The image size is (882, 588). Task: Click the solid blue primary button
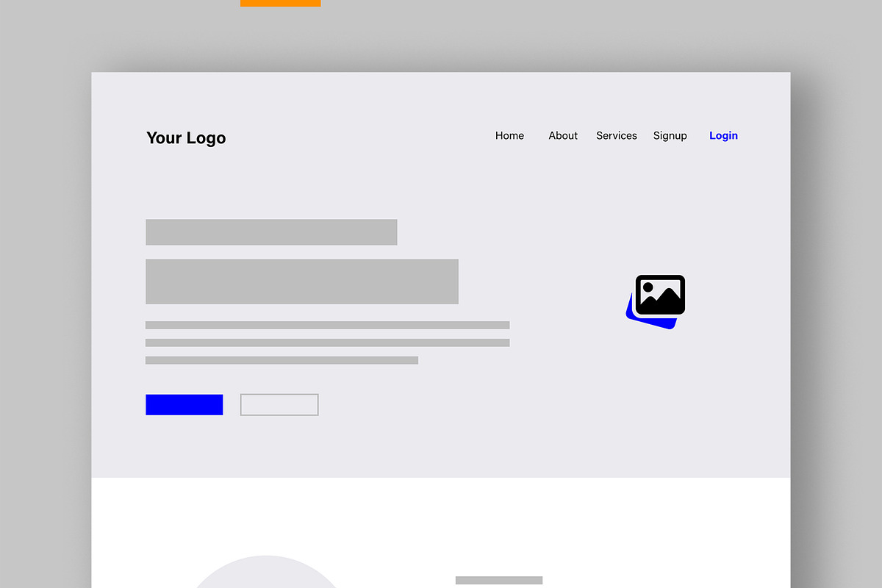184,405
